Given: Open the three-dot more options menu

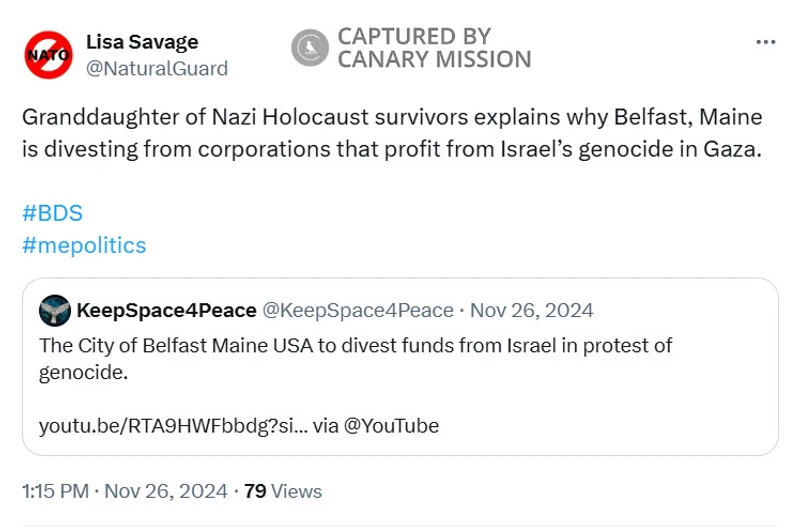Looking at the screenshot, I should (x=765, y=42).
